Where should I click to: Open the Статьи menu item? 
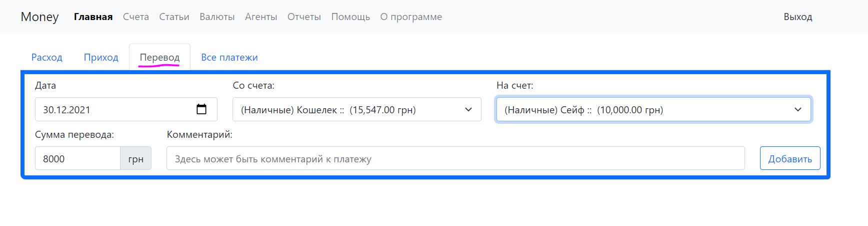coord(174,17)
